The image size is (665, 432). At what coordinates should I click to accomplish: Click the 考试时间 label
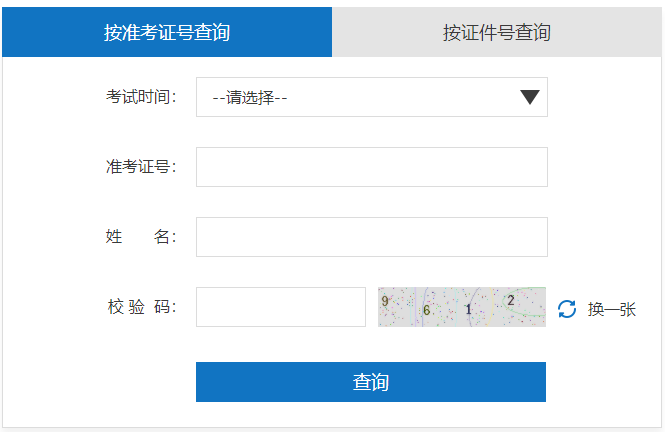141,97
